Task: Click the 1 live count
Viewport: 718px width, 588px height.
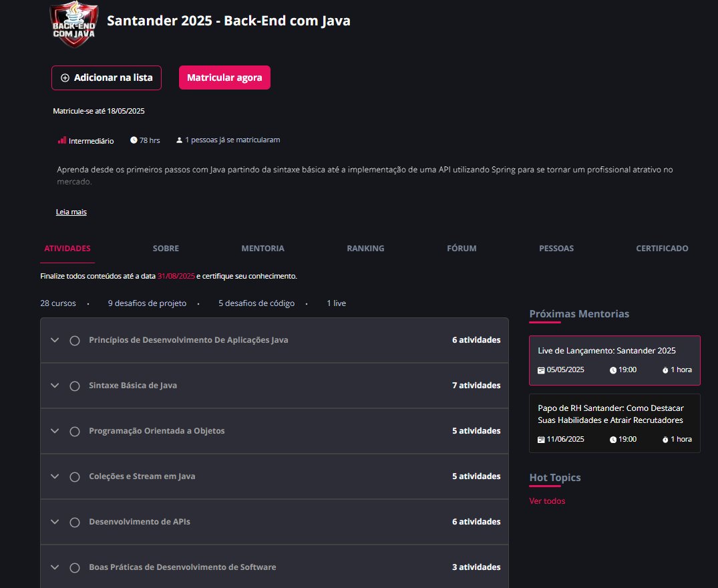Action: pos(337,303)
